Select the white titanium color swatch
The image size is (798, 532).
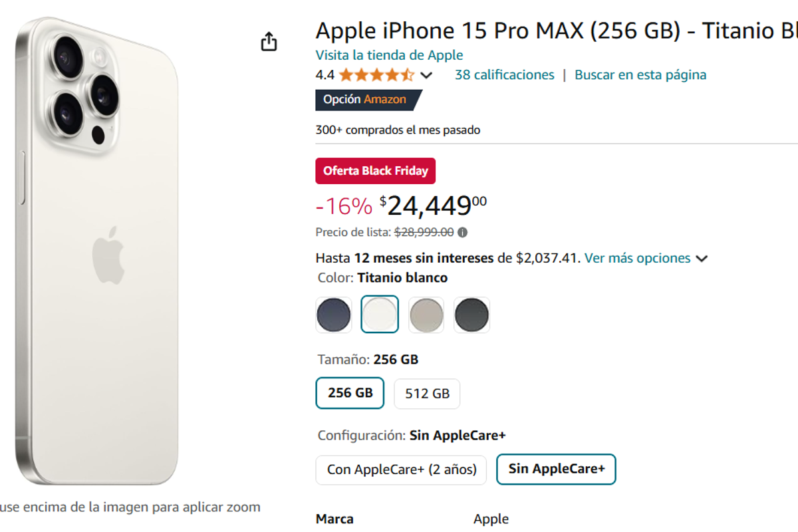point(379,315)
